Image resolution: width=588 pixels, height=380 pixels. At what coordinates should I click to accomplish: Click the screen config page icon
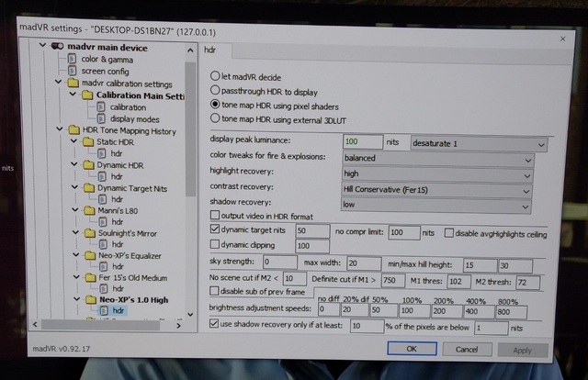point(73,72)
